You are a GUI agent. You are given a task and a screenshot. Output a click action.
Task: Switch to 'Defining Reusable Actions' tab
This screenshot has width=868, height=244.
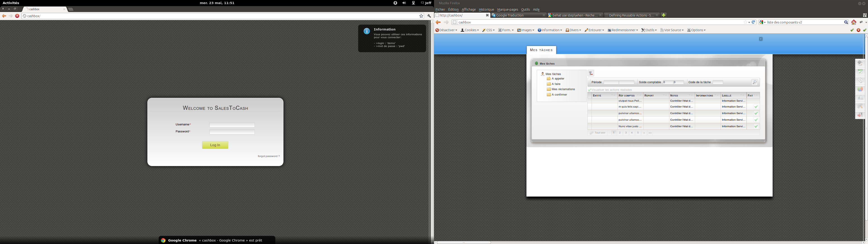632,16
